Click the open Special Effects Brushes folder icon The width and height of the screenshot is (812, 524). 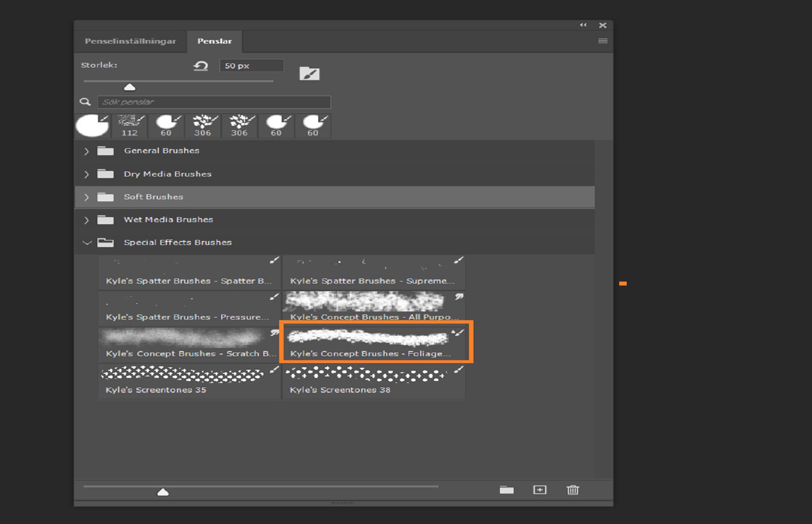[106, 242]
